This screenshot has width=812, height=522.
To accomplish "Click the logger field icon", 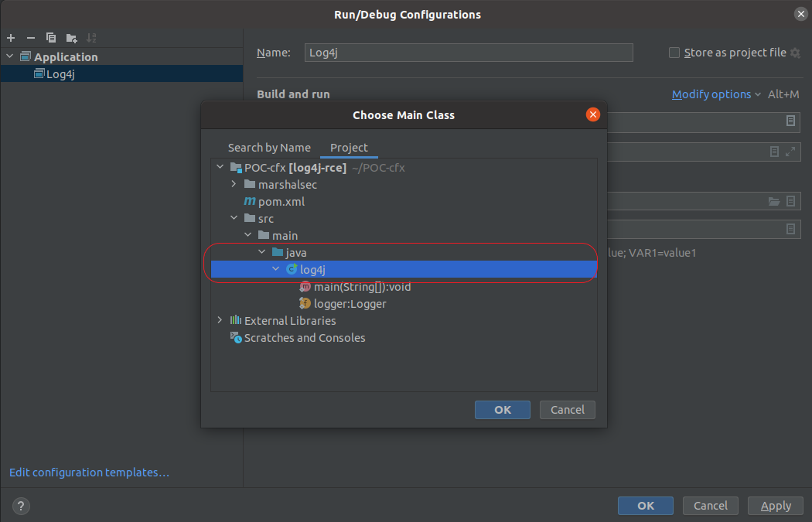I will point(305,303).
